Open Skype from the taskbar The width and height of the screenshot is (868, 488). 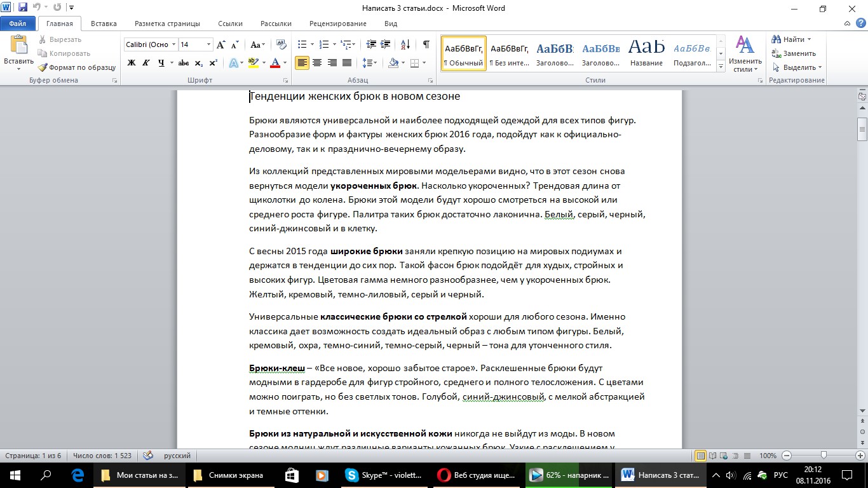click(384, 475)
